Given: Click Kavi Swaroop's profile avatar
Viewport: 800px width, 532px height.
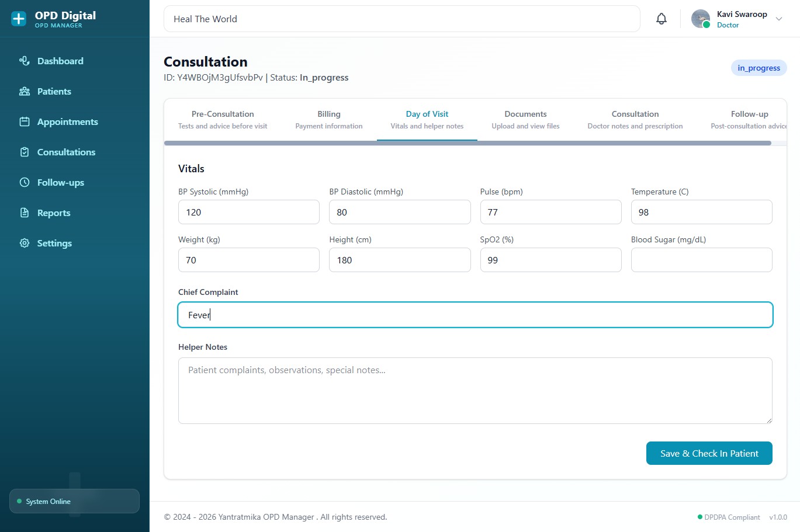Looking at the screenshot, I should (x=700, y=19).
